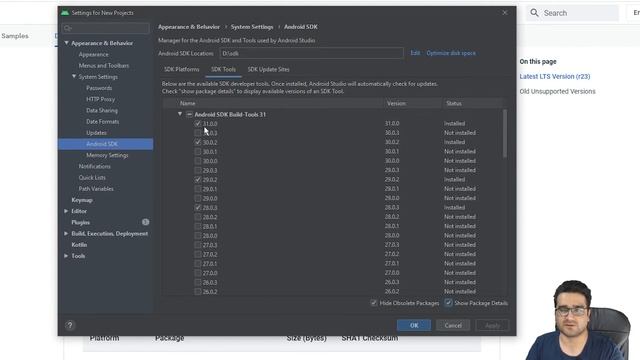Click the browser Search box
This screenshot has width=640, height=360.
click(x=572, y=13)
